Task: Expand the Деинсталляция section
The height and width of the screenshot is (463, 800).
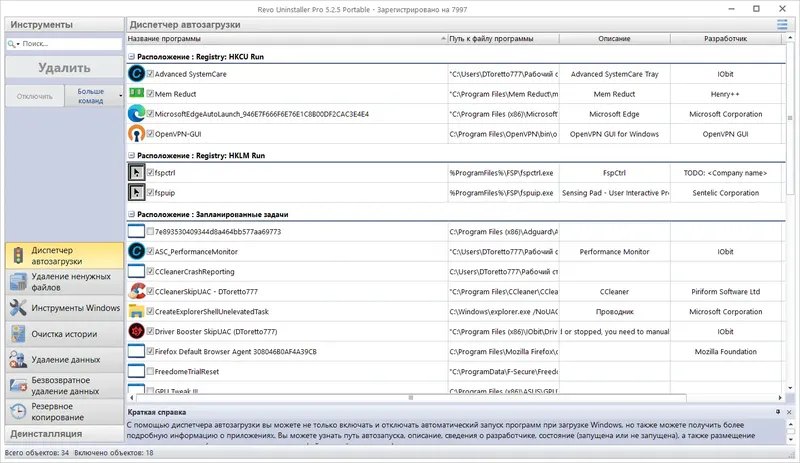Action: 64,433
